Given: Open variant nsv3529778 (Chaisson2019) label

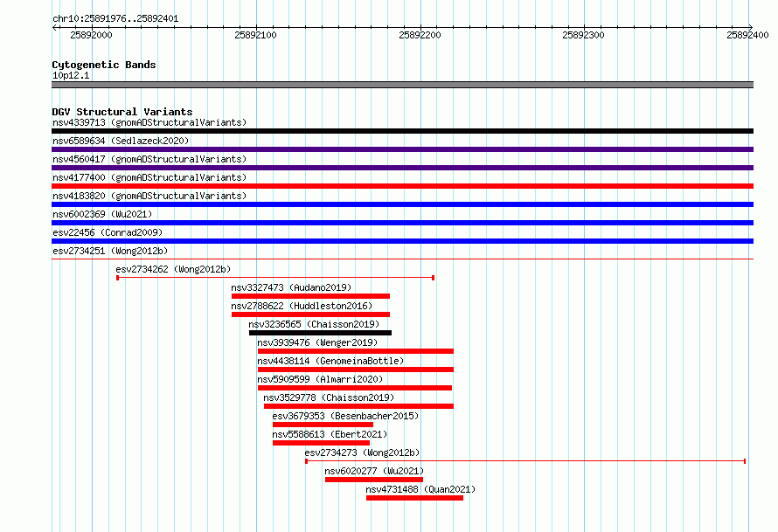Looking at the screenshot, I should click(x=329, y=397).
